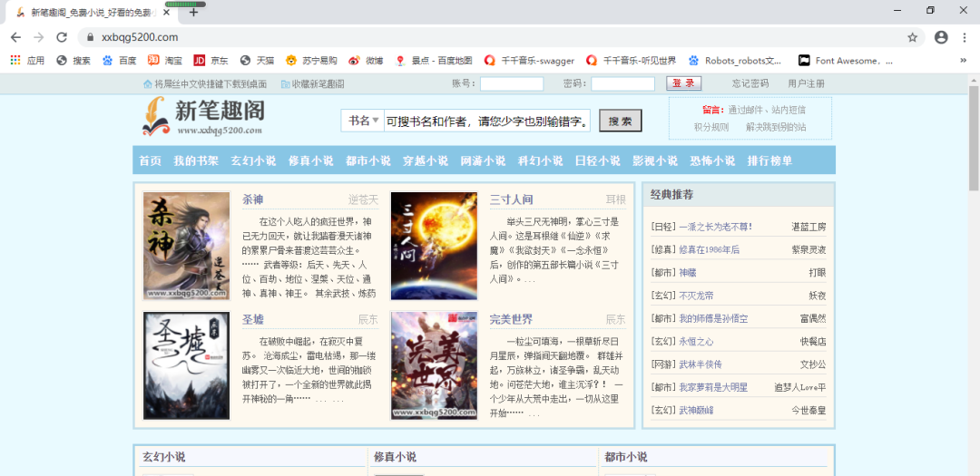Click the browser back arrow
Viewport: 980px width, 476px height.
(15, 37)
